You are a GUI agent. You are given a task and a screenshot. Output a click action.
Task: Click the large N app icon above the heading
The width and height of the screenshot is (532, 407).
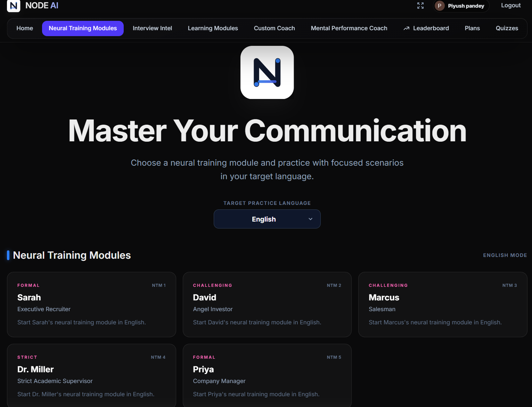(267, 72)
